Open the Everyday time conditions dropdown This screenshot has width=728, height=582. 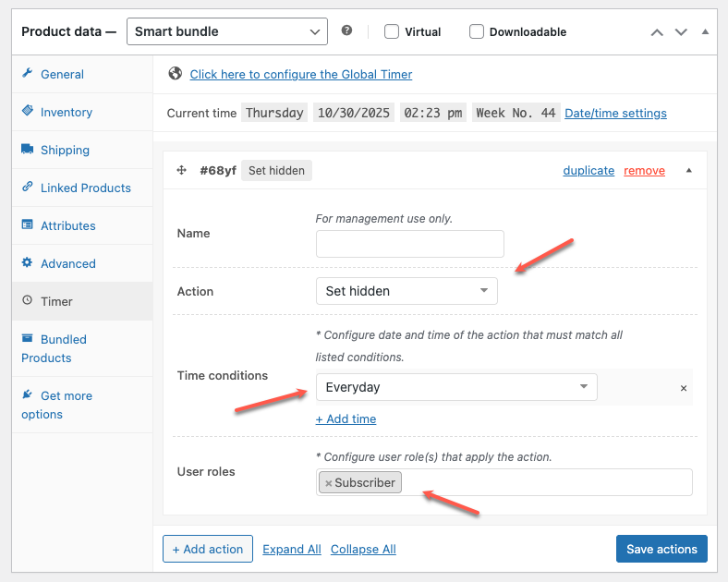pyautogui.click(x=456, y=387)
